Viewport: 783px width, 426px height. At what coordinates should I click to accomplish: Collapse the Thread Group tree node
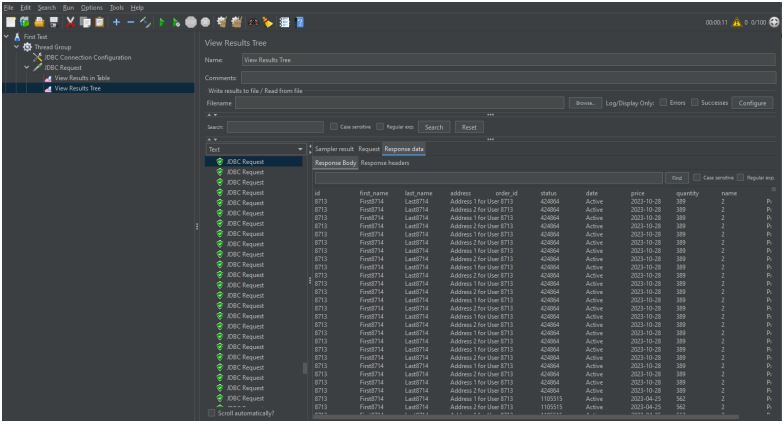coord(17,47)
